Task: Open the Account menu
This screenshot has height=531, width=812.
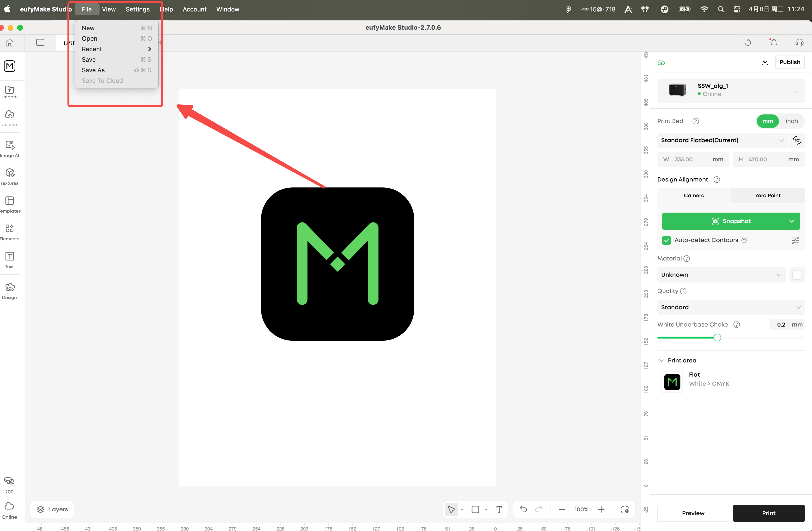Action: click(195, 9)
